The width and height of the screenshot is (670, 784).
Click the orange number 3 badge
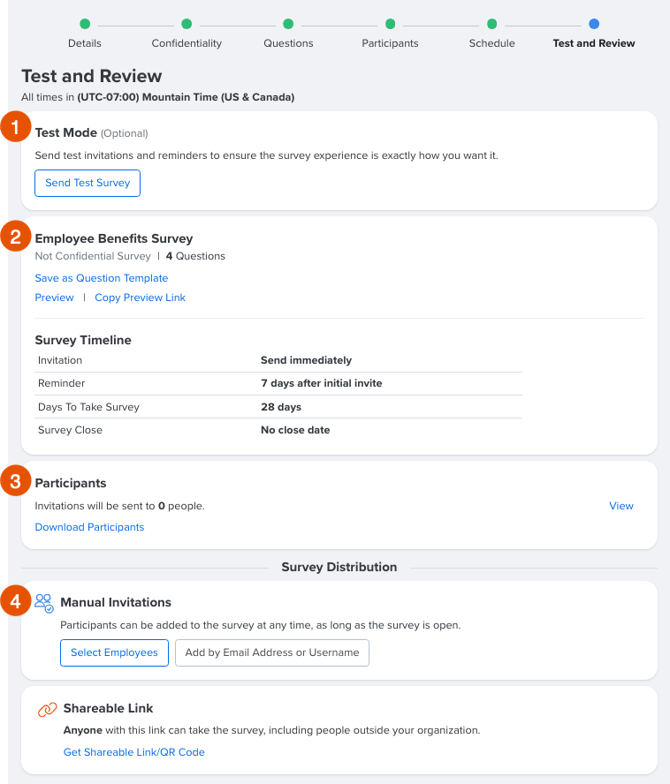point(16,480)
